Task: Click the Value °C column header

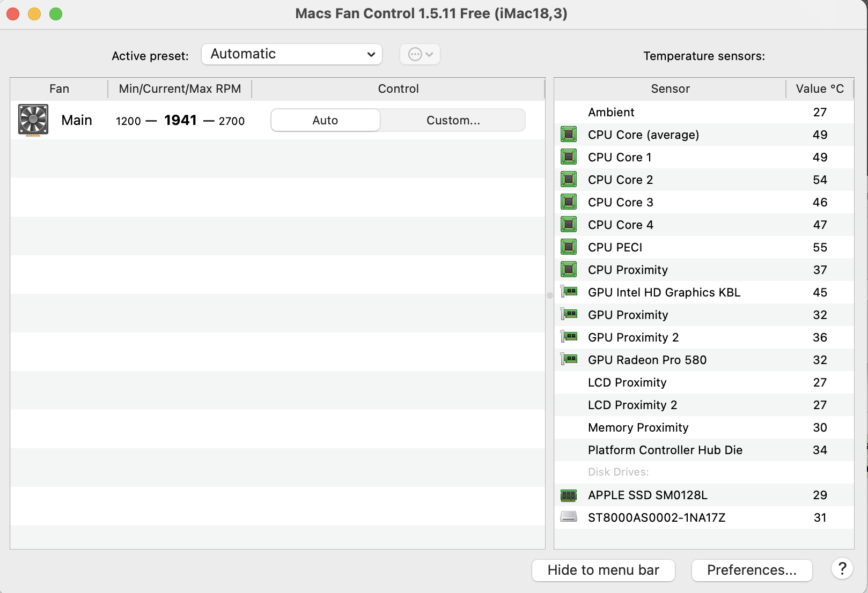Action: (x=819, y=89)
